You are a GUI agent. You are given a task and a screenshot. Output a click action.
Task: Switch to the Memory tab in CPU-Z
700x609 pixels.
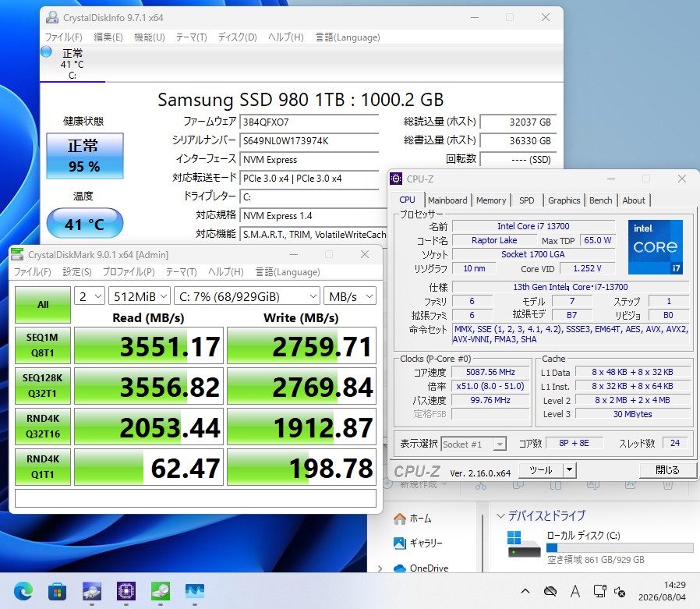click(x=491, y=200)
